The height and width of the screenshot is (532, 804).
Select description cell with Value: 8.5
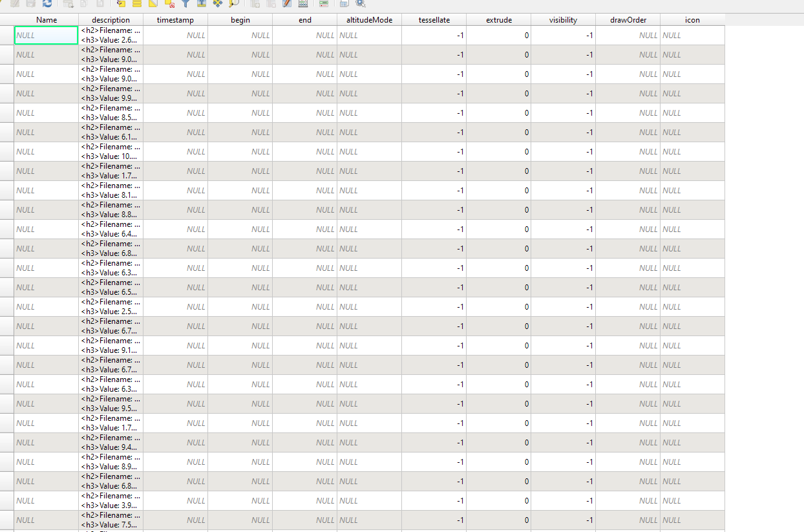click(x=111, y=112)
